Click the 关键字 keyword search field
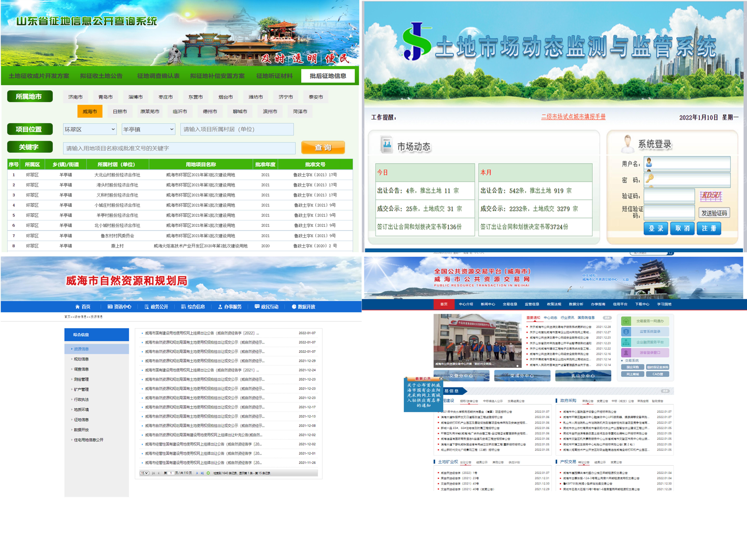Screen dimensions: 747x560 [179, 148]
